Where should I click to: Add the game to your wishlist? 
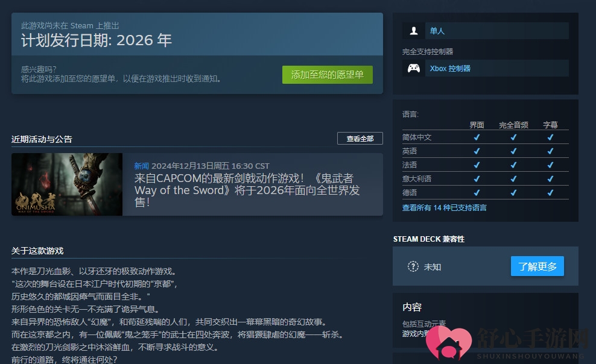click(x=328, y=75)
